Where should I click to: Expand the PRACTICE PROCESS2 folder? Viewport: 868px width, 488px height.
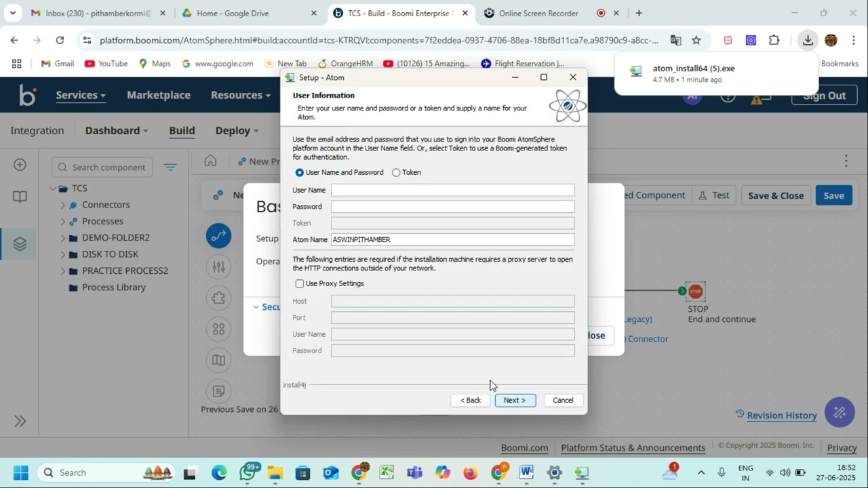point(63,270)
